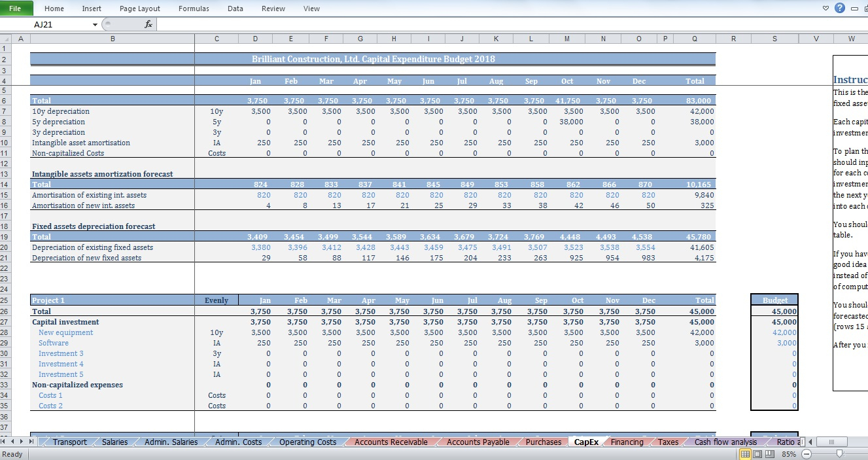
Task: Switch to Page Break Preview icon
Action: tap(769, 454)
